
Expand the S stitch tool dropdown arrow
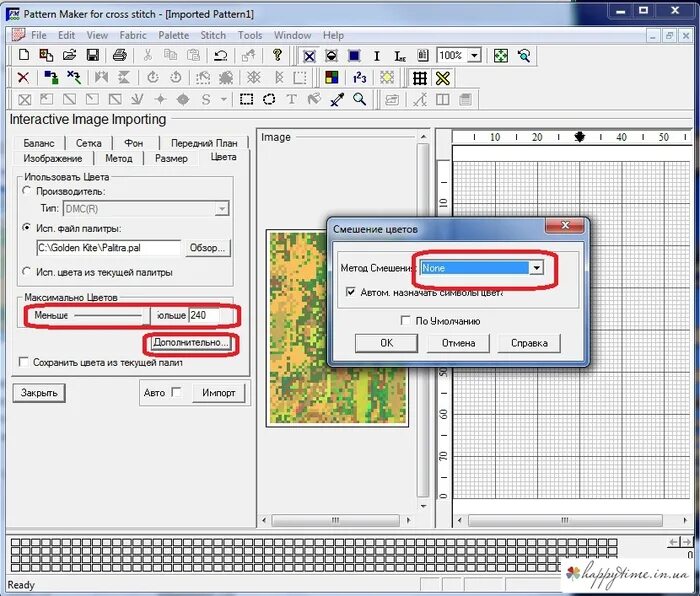pyautogui.click(x=223, y=99)
